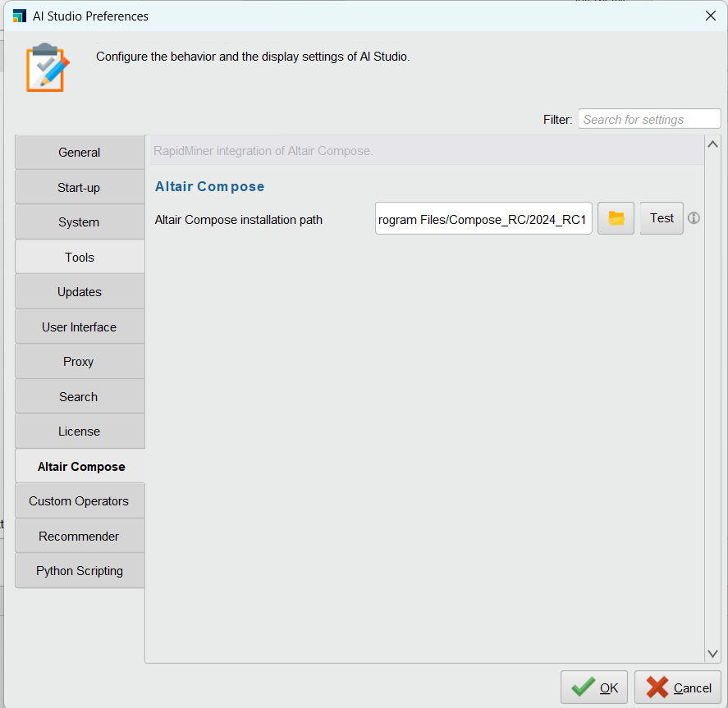Click the scrollbar down arrow
The height and width of the screenshot is (708, 728).
(x=712, y=654)
